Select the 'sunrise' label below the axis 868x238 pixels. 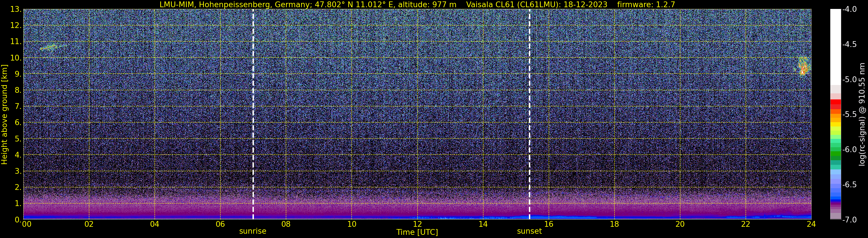pyautogui.click(x=253, y=231)
